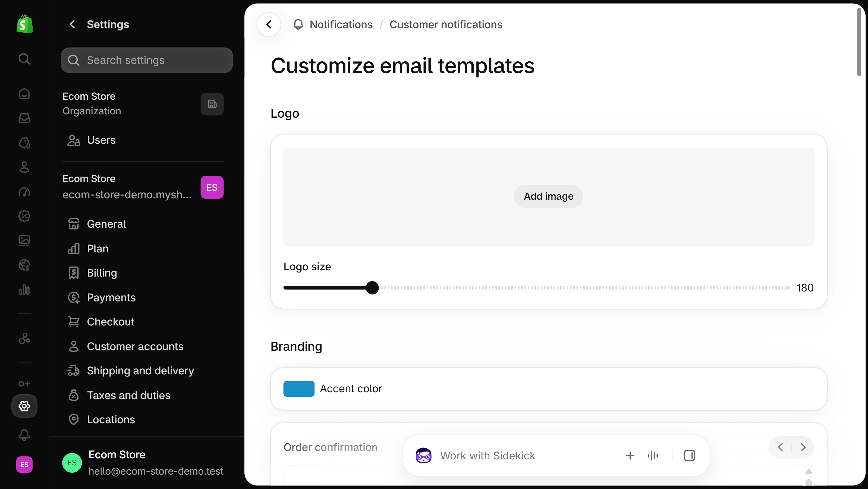Click the settings gear icon in rail
This screenshot has height=489, width=868.
click(24, 406)
